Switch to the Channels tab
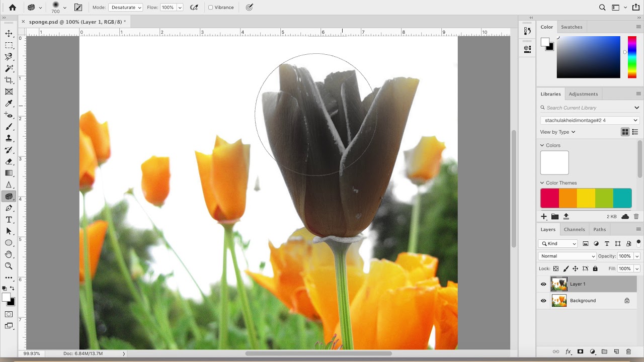Viewport: 644px width, 362px height. (574, 229)
